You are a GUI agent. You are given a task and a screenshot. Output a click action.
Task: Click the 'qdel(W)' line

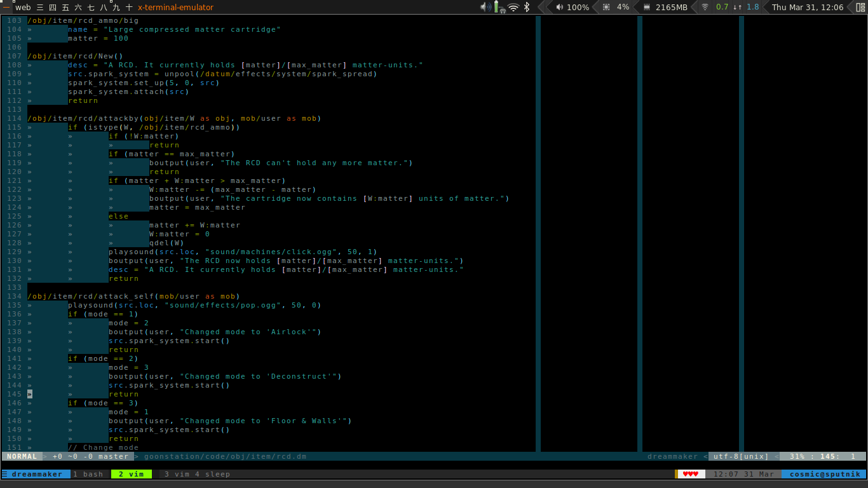coord(166,243)
